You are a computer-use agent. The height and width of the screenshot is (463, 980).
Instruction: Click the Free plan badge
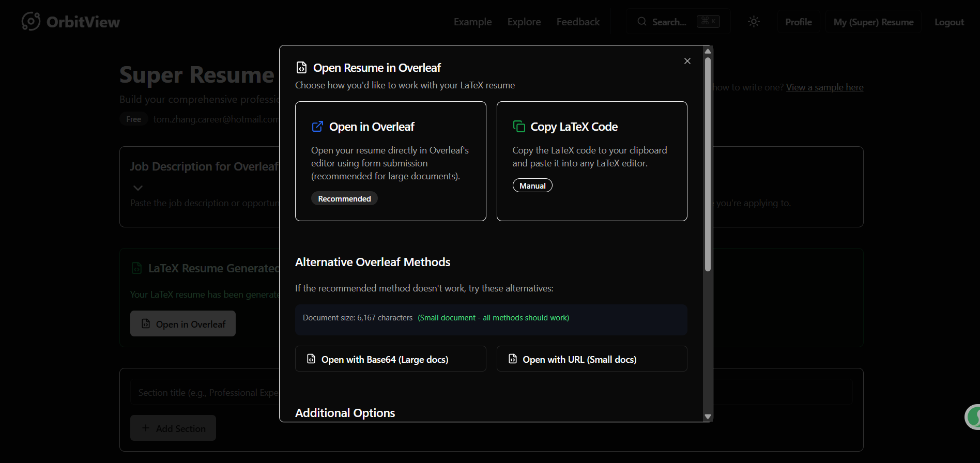(x=133, y=119)
